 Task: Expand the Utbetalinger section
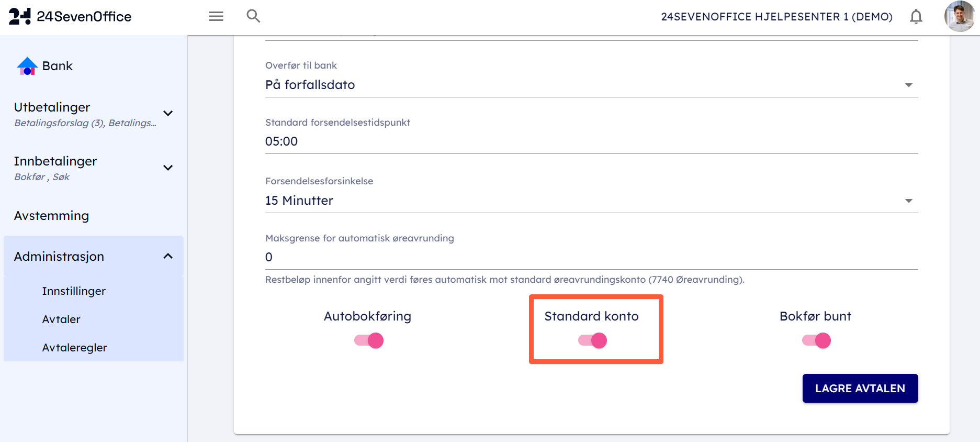point(168,114)
